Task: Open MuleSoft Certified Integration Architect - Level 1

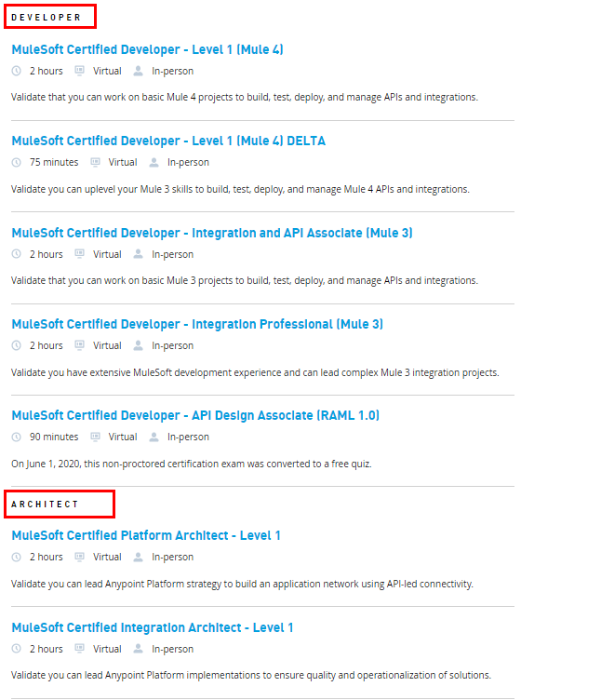Action: tap(152, 627)
